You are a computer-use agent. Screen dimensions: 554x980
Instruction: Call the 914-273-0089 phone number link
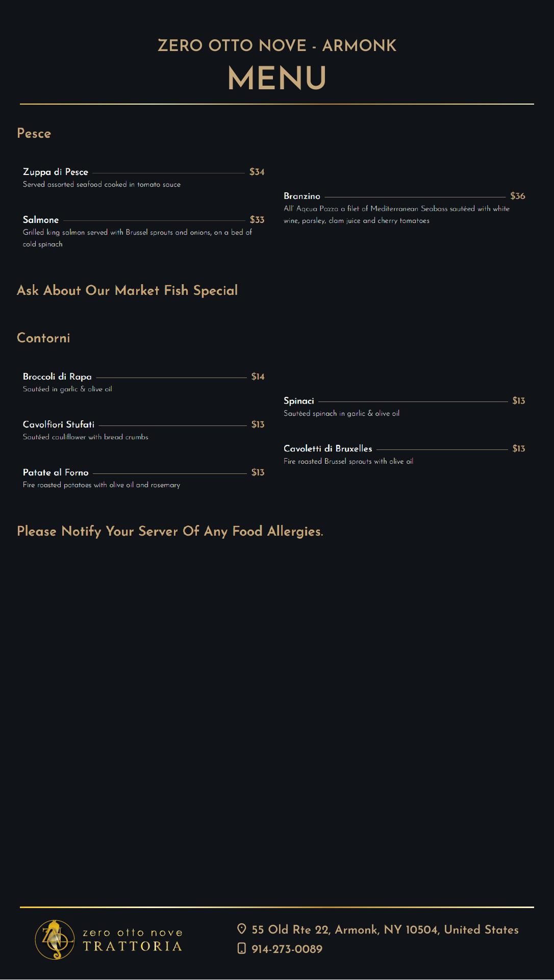pos(287,949)
